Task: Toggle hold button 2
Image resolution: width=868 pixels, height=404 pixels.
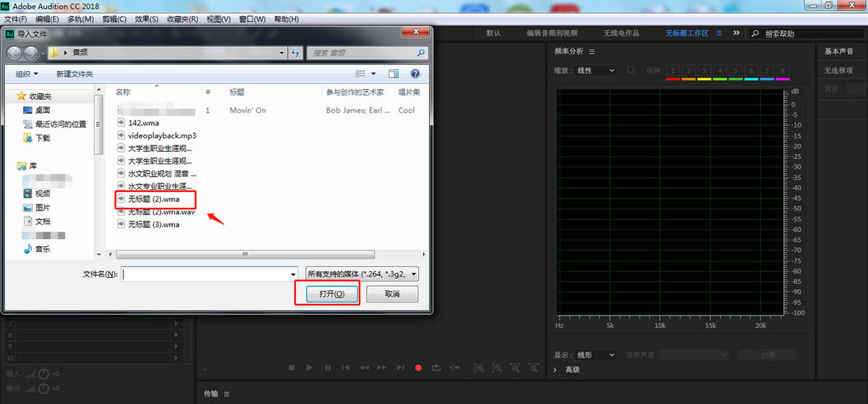Action: (688, 70)
